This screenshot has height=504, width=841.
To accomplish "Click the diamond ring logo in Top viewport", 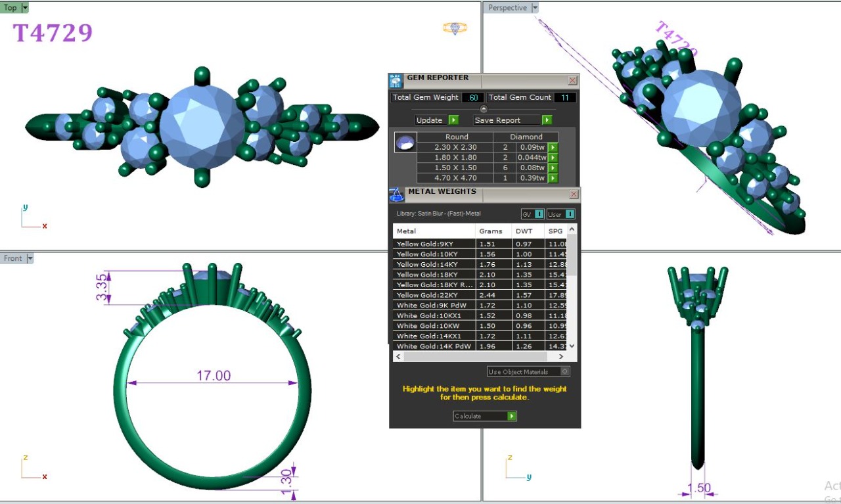I will [455, 28].
